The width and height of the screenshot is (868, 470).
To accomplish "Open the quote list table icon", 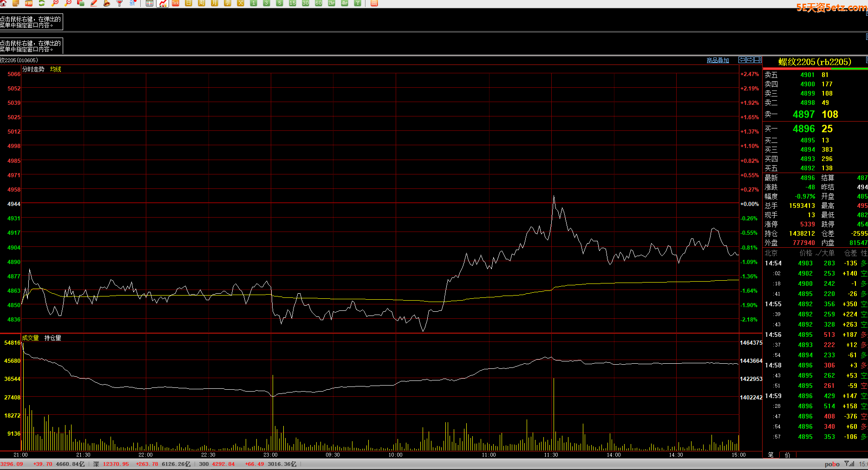I will [149, 3].
